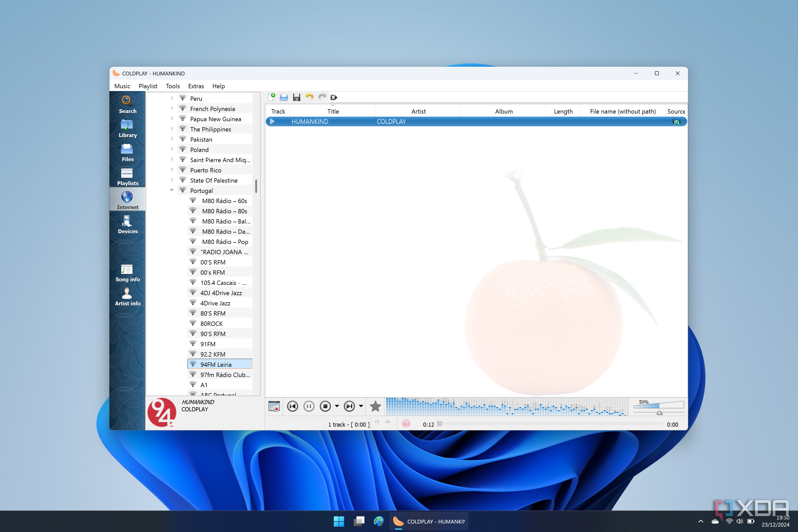Click the grey redo arrow icon
This screenshot has height=532, width=798.
322,97
